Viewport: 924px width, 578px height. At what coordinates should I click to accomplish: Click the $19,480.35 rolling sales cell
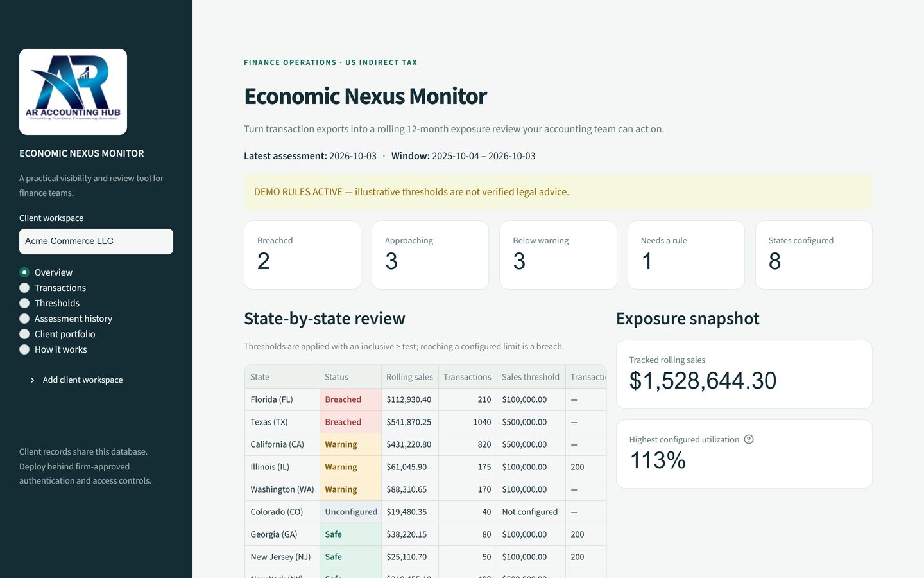410,512
